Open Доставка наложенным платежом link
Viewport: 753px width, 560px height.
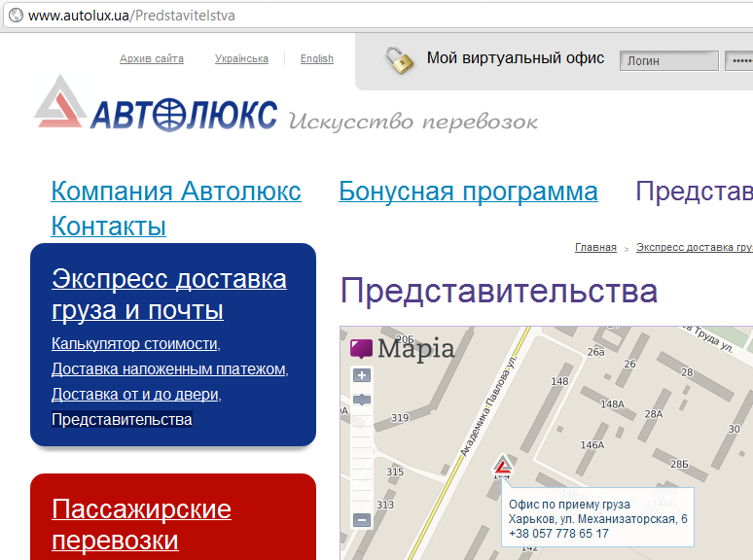coord(168,368)
